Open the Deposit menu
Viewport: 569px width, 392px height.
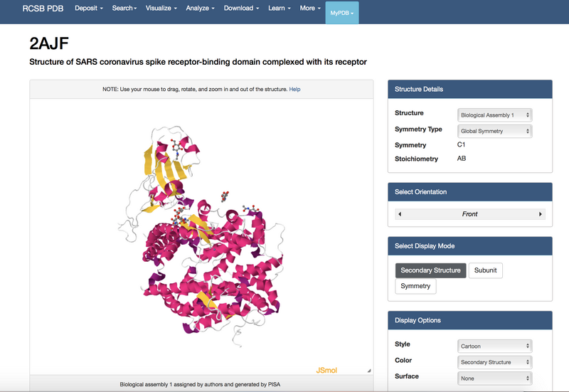(x=89, y=9)
